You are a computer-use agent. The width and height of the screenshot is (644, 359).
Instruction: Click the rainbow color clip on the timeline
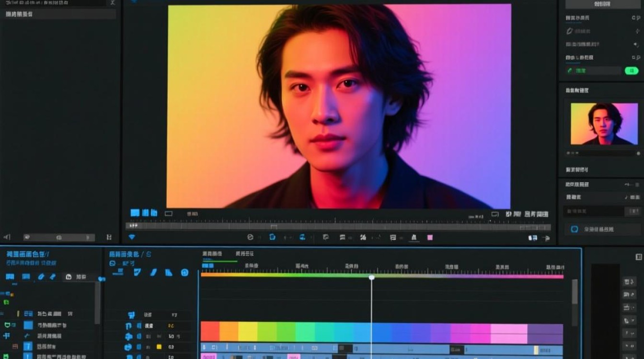point(382,332)
